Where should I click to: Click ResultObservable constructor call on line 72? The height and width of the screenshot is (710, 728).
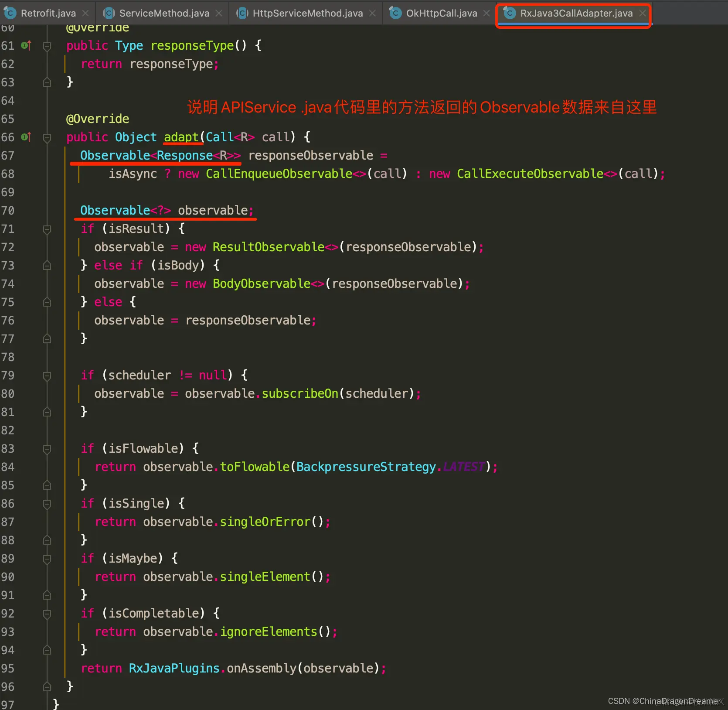click(269, 247)
